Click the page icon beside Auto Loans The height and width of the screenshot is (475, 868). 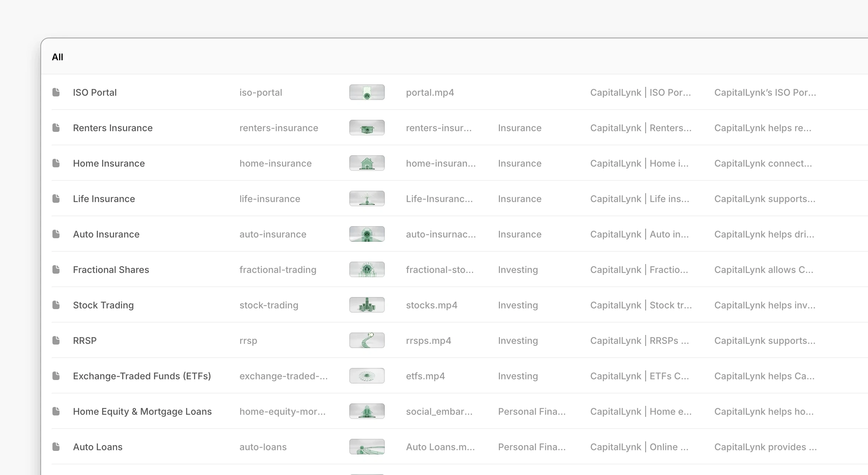tap(56, 447)
